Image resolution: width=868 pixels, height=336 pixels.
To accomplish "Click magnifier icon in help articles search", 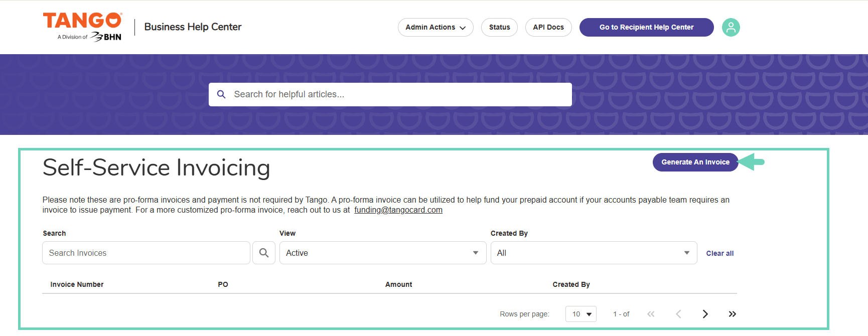I will point(221,94).
